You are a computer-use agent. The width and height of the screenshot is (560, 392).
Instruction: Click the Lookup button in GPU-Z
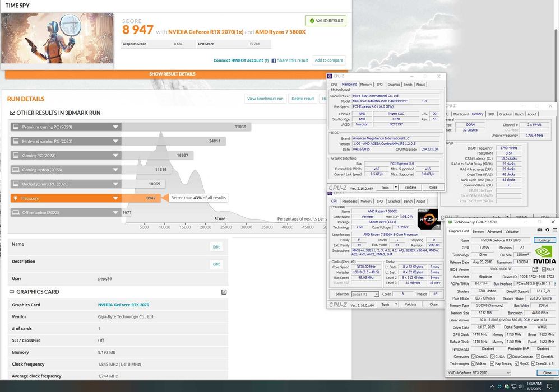click(x=545, y=240)
